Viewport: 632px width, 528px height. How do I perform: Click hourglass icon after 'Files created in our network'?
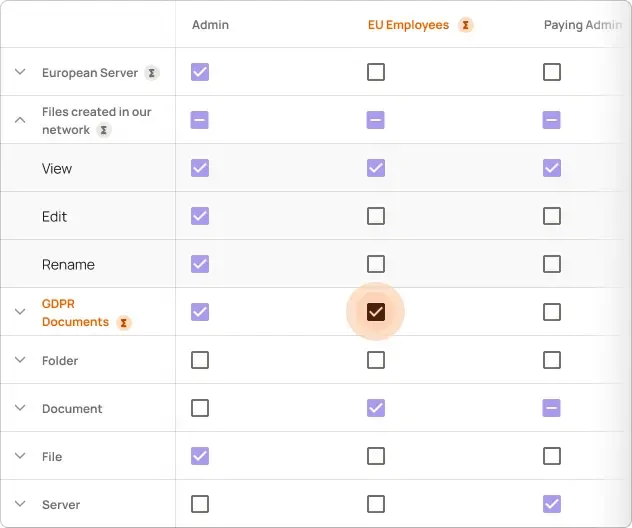pos(104,130)
